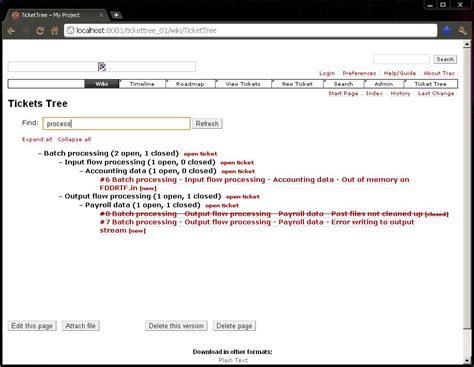Viewport: 474px width, 367px height.
Task: Click the Find text box containing 'process'
Action: (117, 124)
